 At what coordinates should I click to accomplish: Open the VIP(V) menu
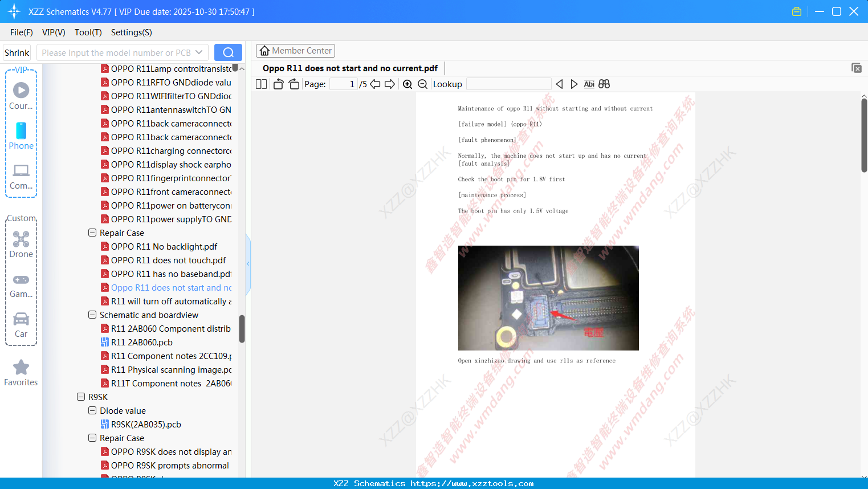coord(54,32)
